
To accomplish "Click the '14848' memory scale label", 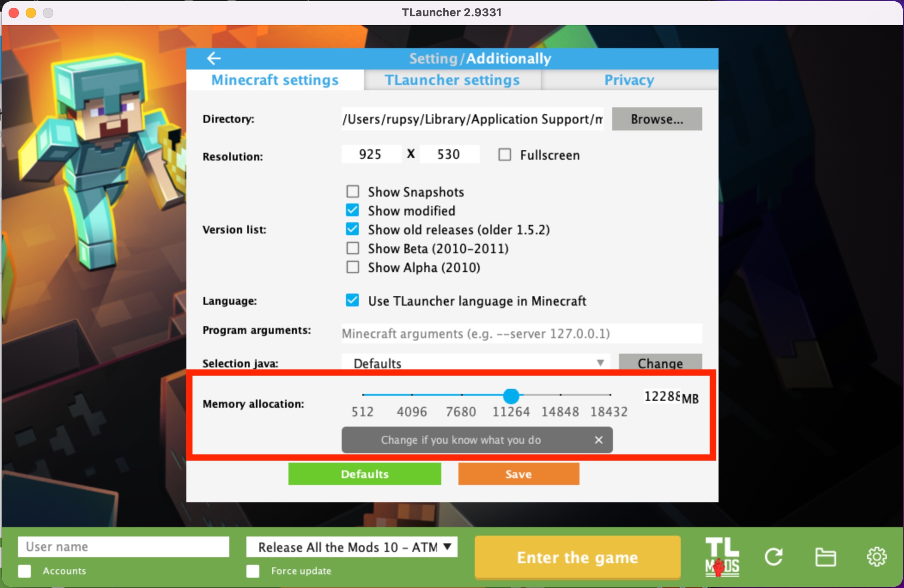I will pyautogui.click(x=560, y=412).
